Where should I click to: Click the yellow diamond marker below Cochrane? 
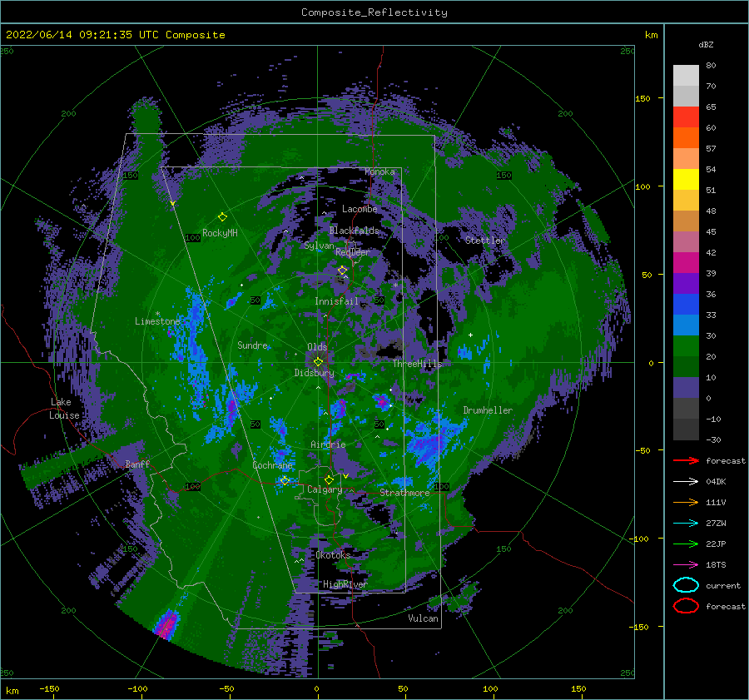[285, 480]
